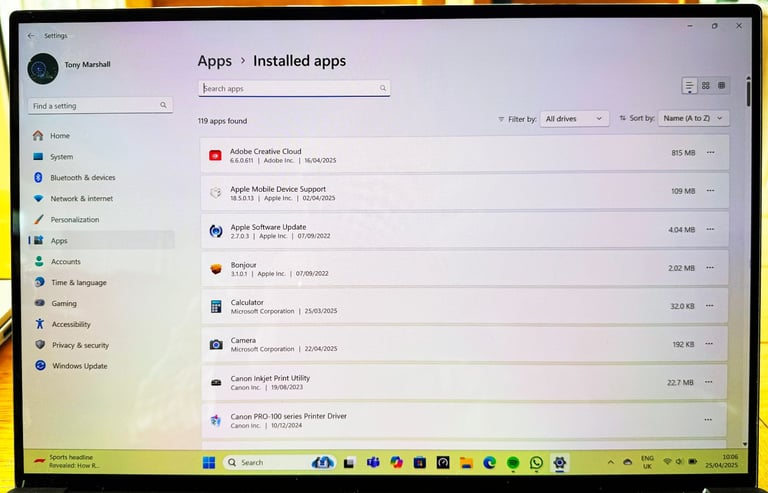Open the Sports headline news widget
768x493 pixels.
(66, 461)
